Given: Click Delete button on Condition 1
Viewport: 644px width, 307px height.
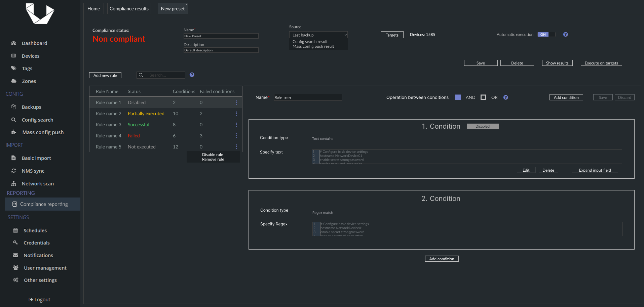Looking at the screenshot, I should pyautogui.click(x=548, y=170).
